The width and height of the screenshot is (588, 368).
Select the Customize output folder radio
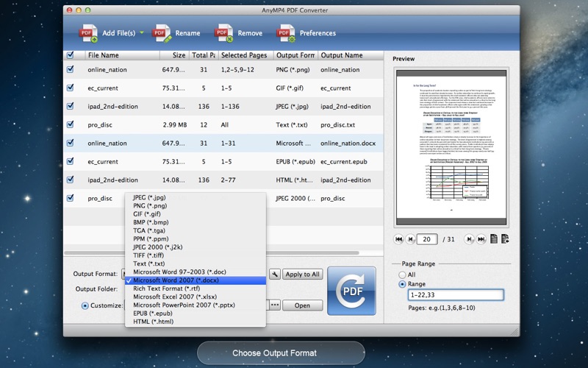[85, 305]
